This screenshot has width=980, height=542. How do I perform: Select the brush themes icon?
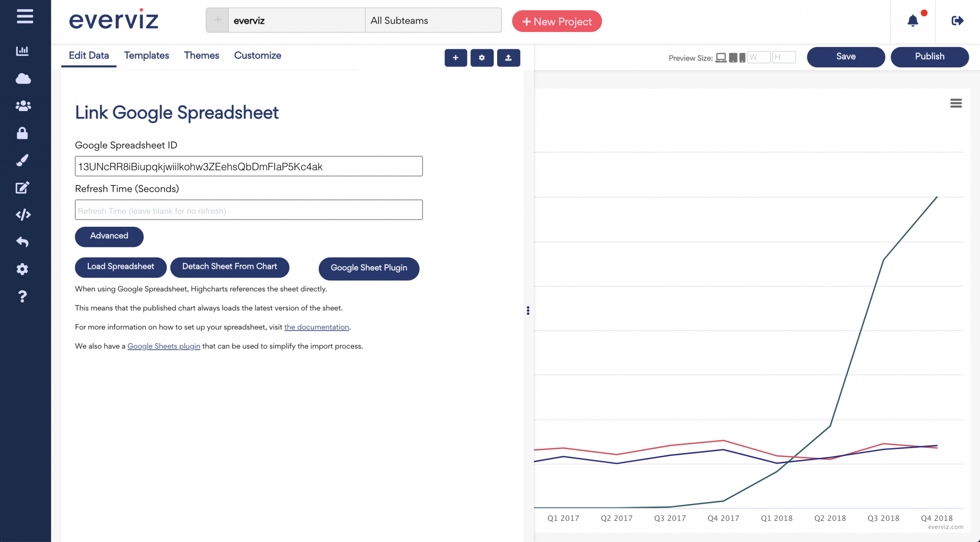tap(22, 160)
